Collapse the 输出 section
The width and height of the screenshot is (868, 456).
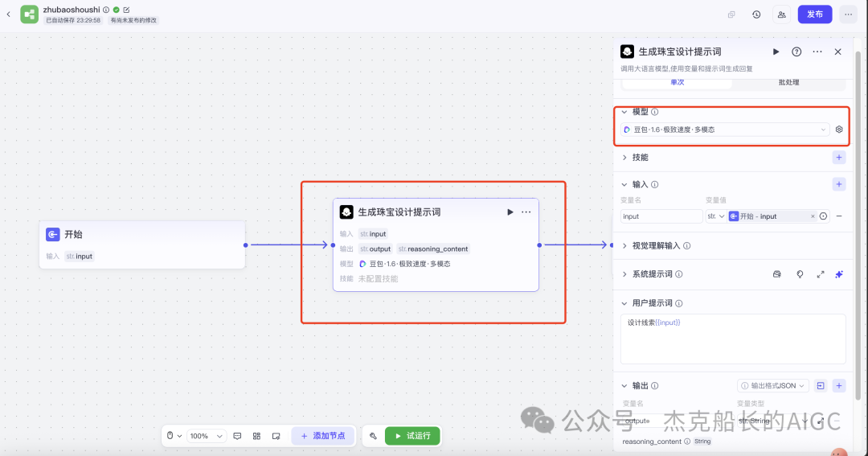coord(624,386)
